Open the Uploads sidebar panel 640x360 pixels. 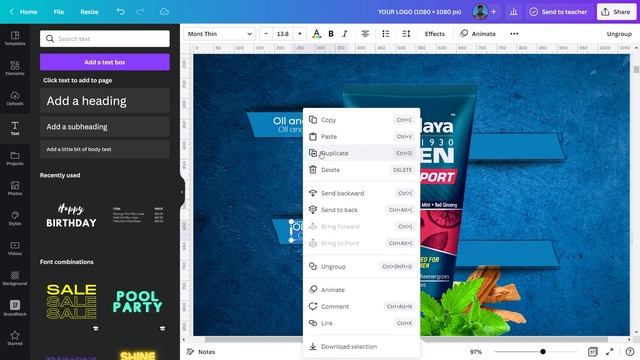point(15,98)
